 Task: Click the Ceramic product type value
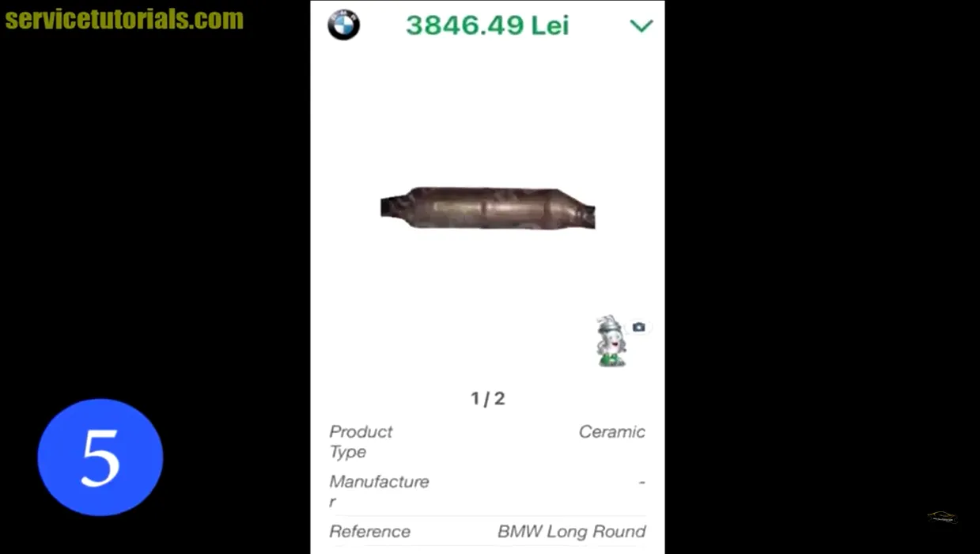612,432
